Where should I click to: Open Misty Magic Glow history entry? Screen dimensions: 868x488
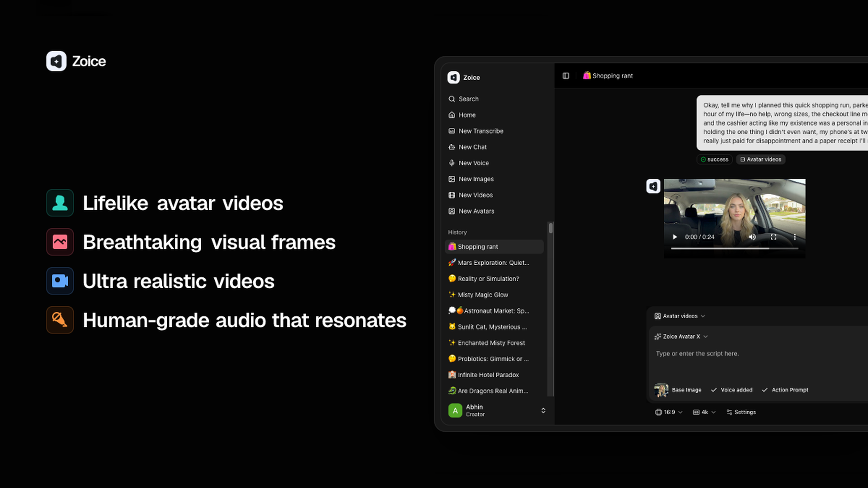tap(494, 295)
